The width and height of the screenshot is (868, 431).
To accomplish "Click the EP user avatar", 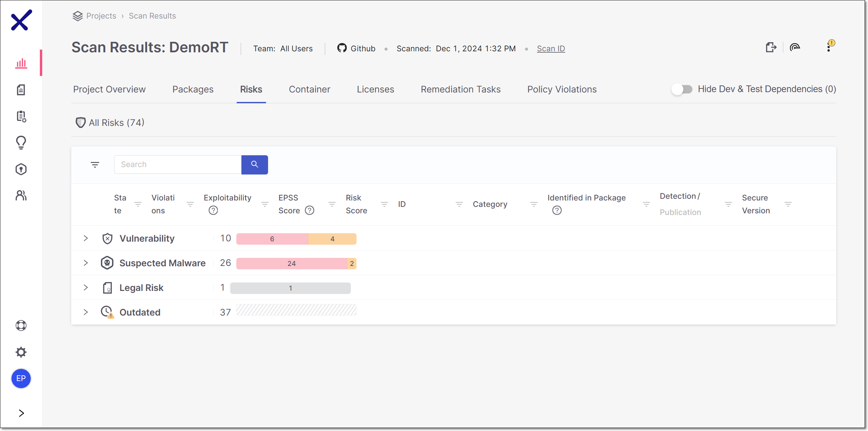I will pos(21,378).
